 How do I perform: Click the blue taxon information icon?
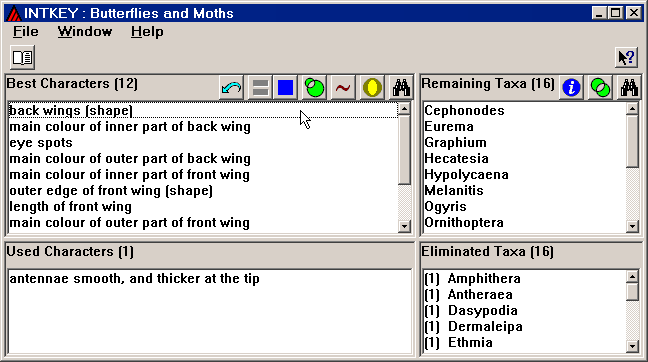[x=571, y=88]
